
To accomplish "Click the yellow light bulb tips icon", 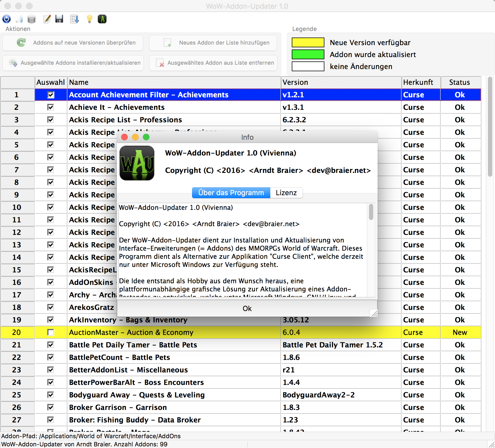I will click(x=89, y=19).
